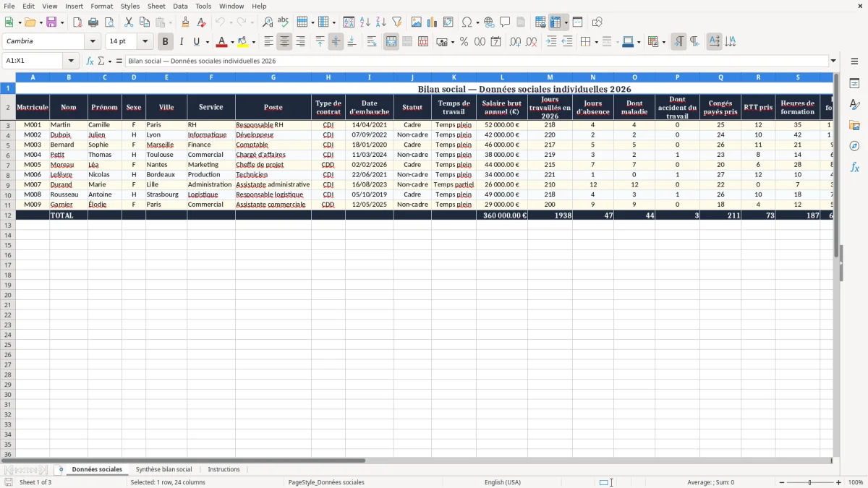Click Split window icon

[x=577, y=22]
